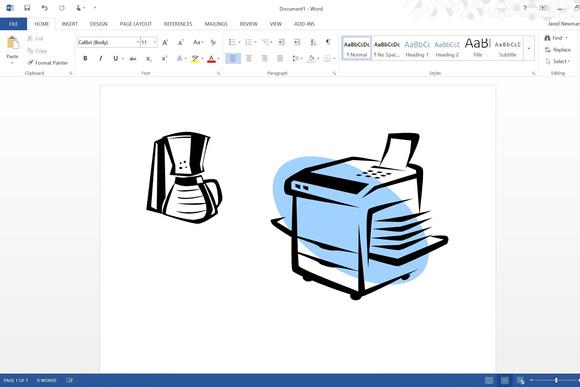Screen dimensions: 580x387
Task: Open the Paragraph dialog launcher
Action: pyautogui.click(x=334, y=73)
